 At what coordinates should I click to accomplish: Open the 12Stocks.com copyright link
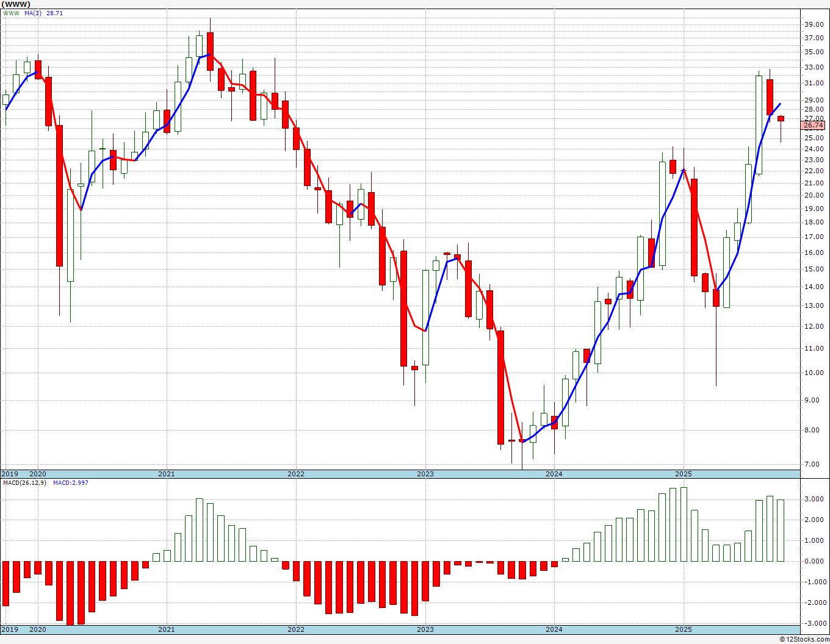pyautogui.click(x=803, y=639)
